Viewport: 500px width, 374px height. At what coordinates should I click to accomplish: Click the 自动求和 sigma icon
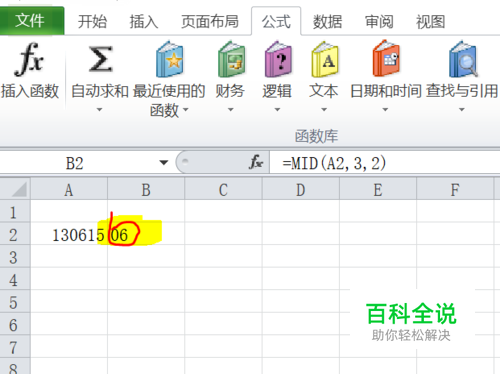pyautogui.click(x=100, y=59)
